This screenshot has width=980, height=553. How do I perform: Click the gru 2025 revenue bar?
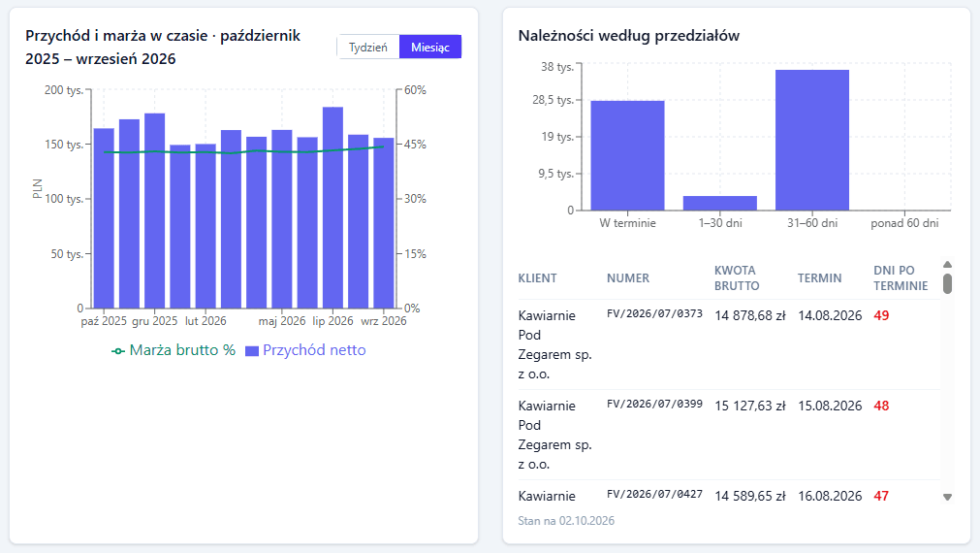click(154, 211)
